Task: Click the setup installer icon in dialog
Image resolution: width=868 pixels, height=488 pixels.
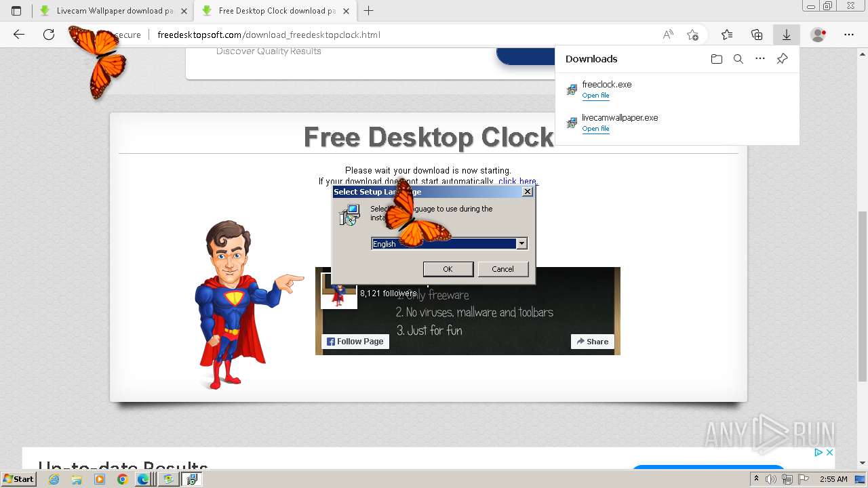Action: (349, 215)
